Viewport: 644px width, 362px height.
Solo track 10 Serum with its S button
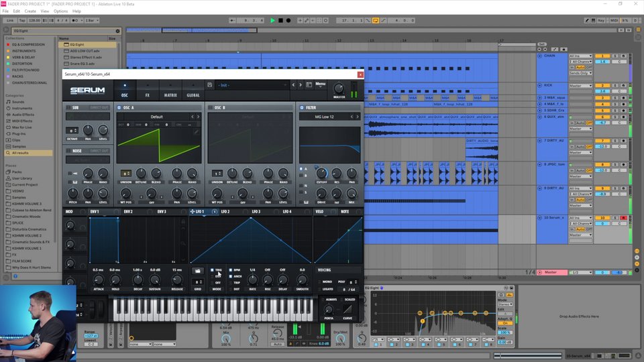pyautogui.click(x=615, y=218)
